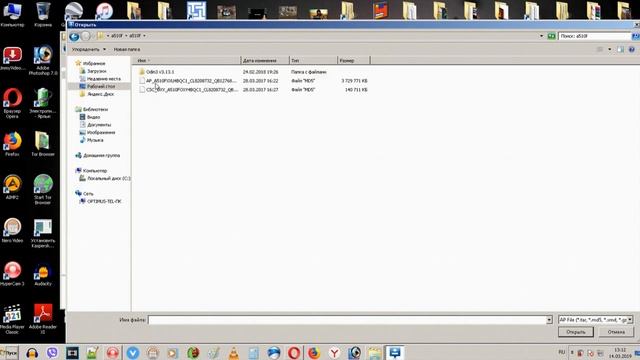
Task: Launch Браузер Opera desktop shortcut
Action: pyautogui.click(x=12, y=104)
